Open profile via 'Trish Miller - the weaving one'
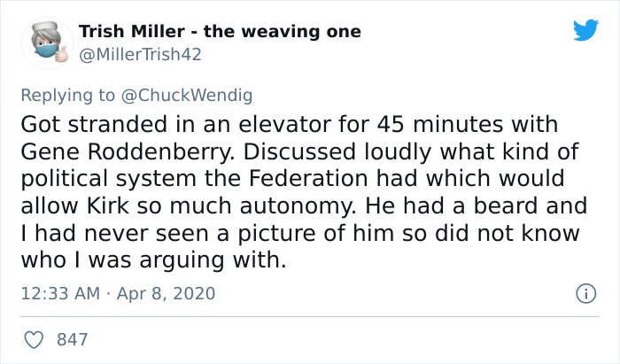 click(220, 32)
